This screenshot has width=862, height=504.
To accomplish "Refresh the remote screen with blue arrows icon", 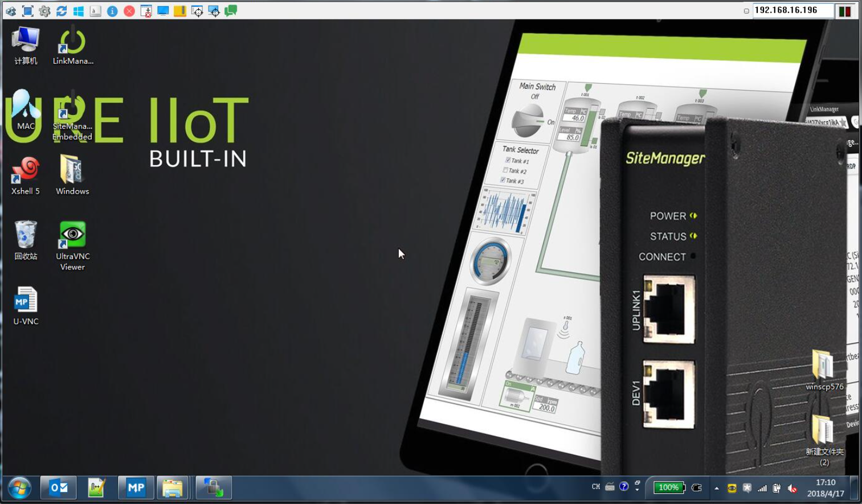I will [x=62, y=11].
